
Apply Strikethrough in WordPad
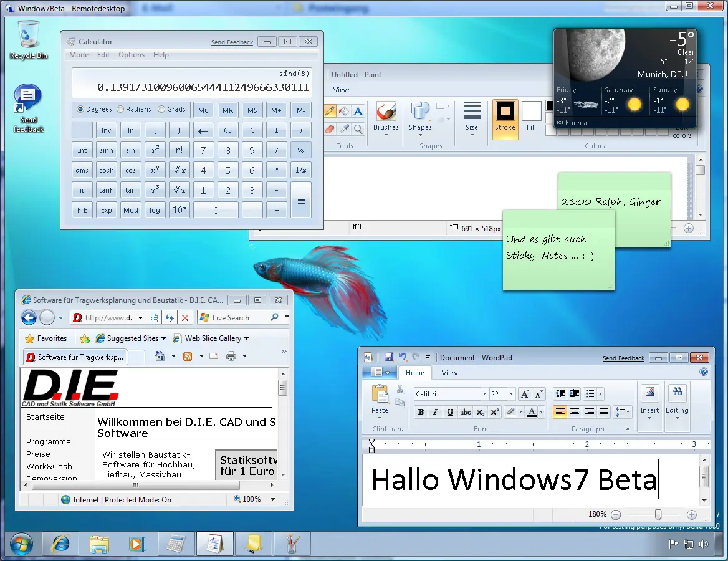pos(465,412)
